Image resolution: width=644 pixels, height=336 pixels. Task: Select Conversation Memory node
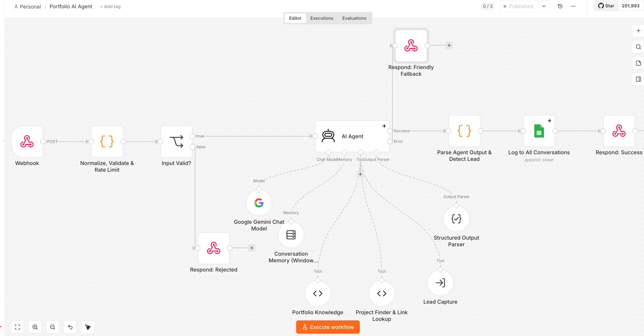tap(291, 235)
